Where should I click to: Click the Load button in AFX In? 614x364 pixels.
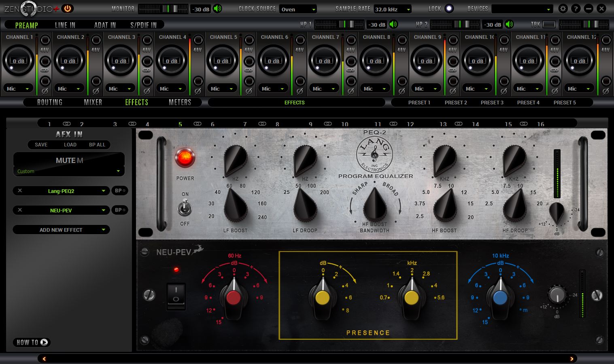pos(70,144)
